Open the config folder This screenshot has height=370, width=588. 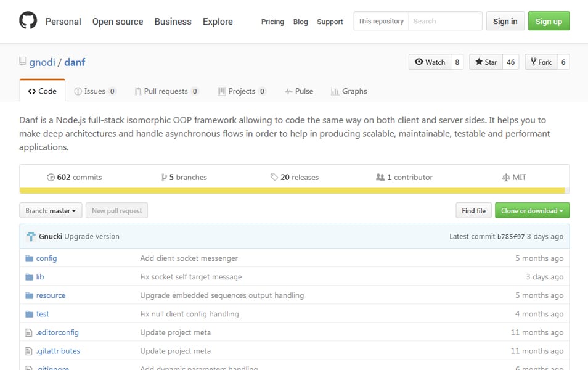point(46,258)
